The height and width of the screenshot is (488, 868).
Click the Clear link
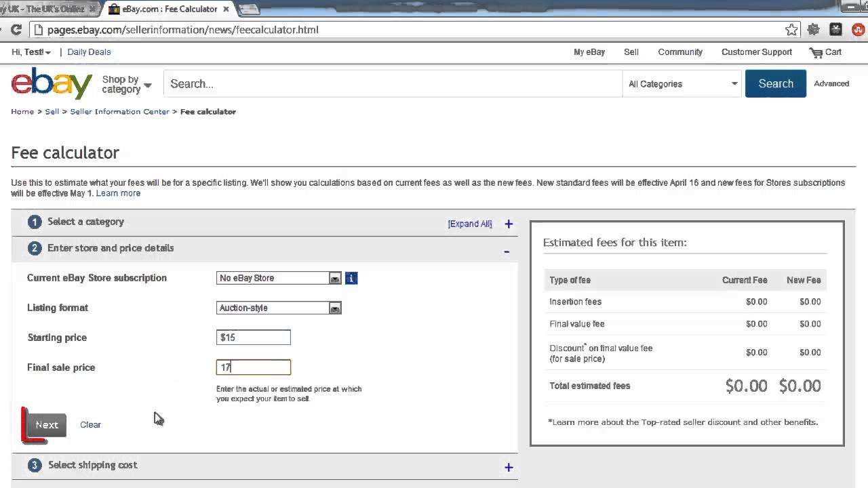click(90, 425)
